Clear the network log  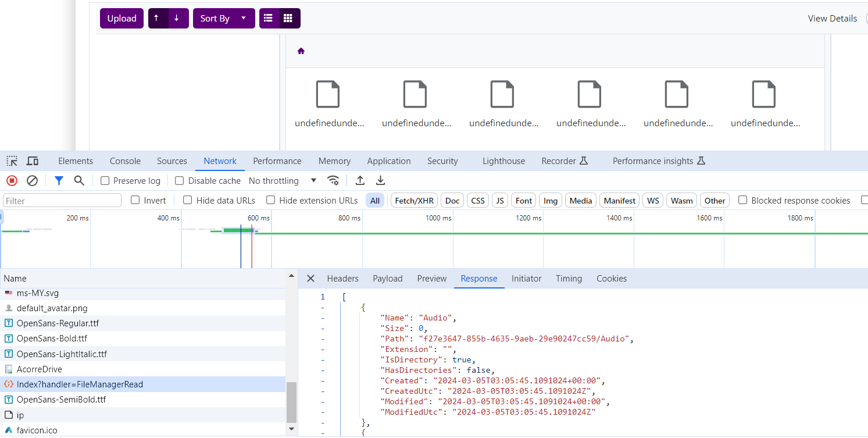33,181
